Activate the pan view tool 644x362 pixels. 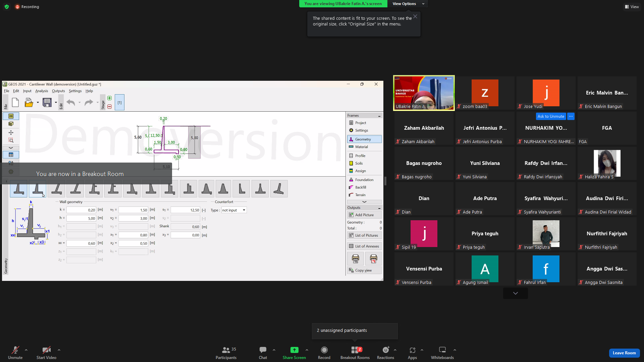tap(11, 132)
